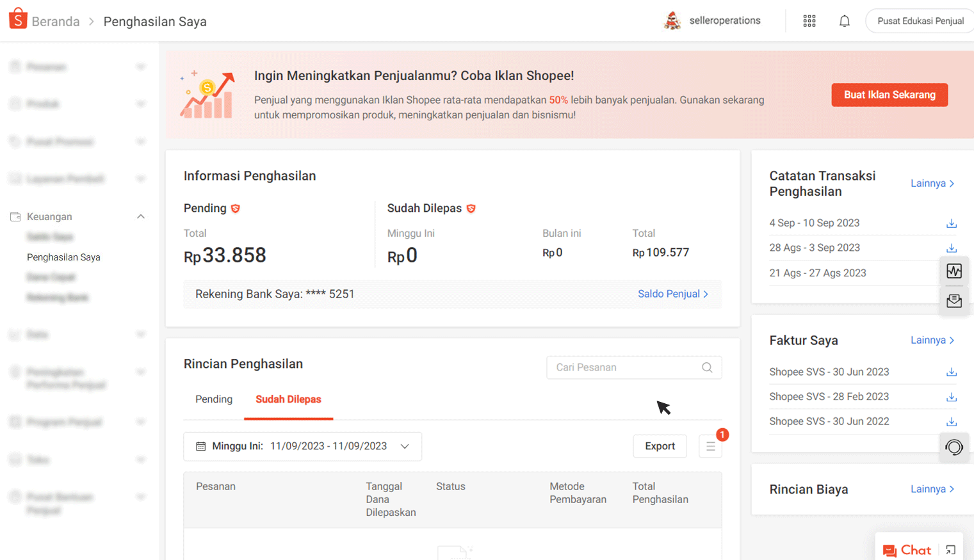Switch to the Pending tab
Viewport: 974px width, 560px height.
214,399
